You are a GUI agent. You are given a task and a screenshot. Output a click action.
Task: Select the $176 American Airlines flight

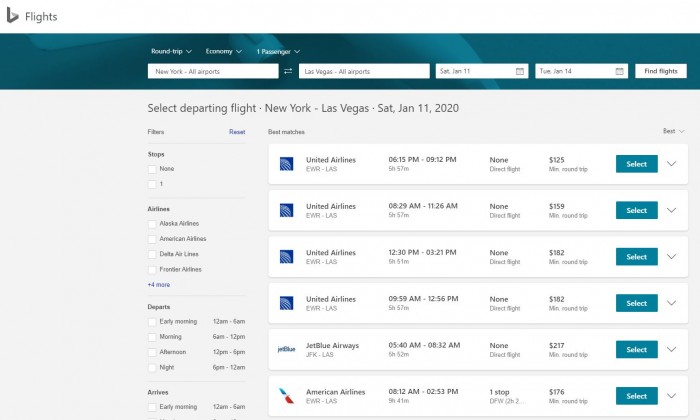pyautogui.click(x=637, y=396)
